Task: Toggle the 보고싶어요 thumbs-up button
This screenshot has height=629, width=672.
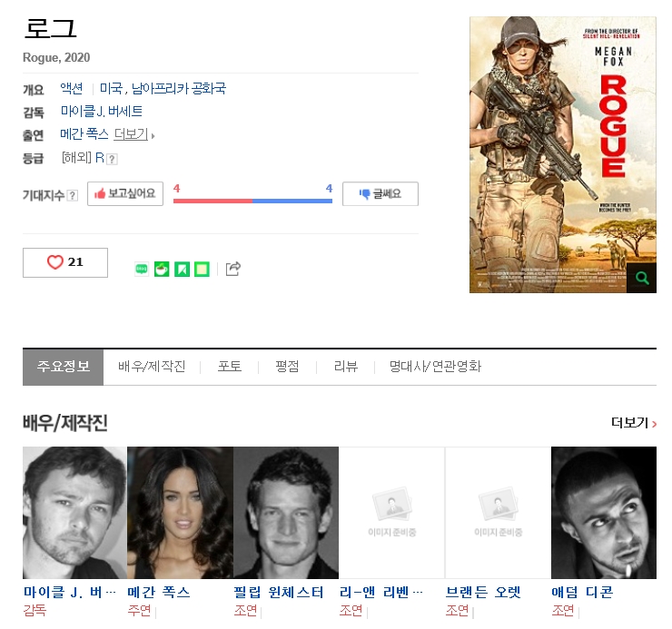Action: (125, 193)
